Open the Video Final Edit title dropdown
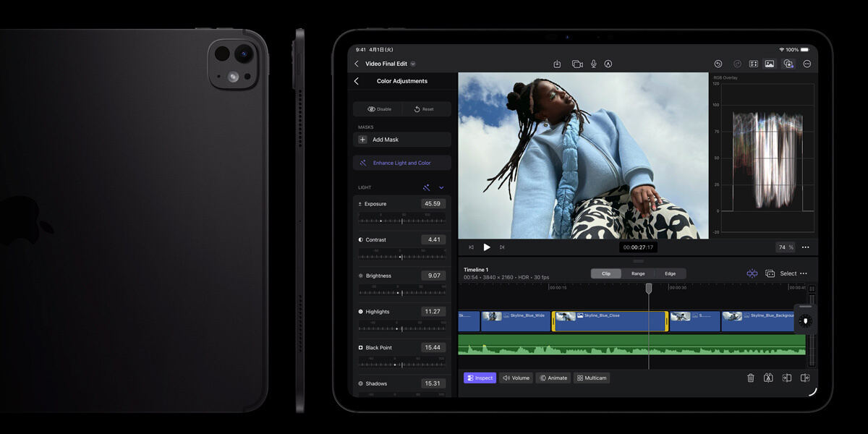Screen dimensions: 868x434 coord(413,64)
